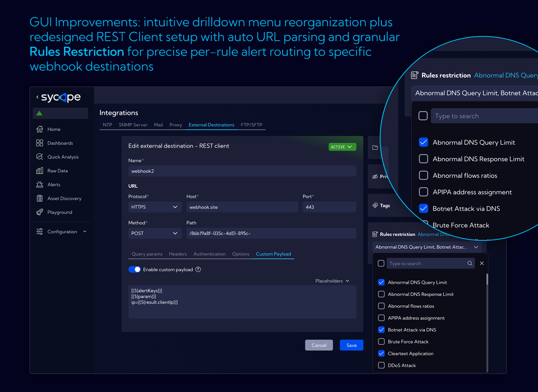
Task: Collapse rules dropdown ending with 'Botnet Attac...' chevron
Action: pos(476,247)
